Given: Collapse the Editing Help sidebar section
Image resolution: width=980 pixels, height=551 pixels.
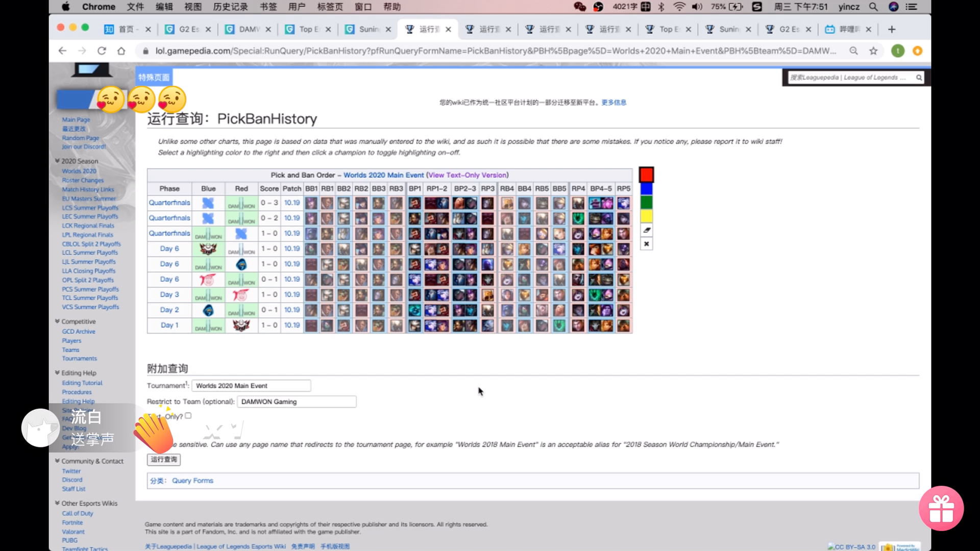Looking at the screenshot, I should pyautogui.click(x=57, y=373).
